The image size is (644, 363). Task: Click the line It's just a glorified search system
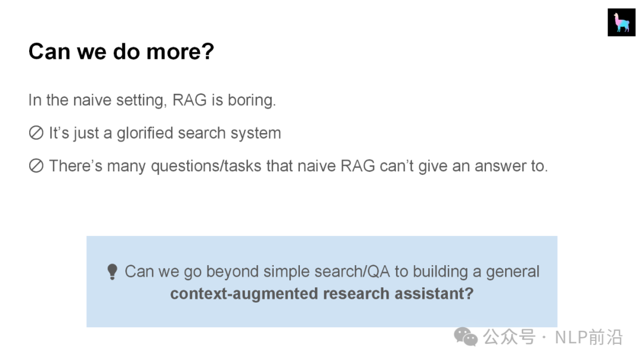click(x=165, y=133)
